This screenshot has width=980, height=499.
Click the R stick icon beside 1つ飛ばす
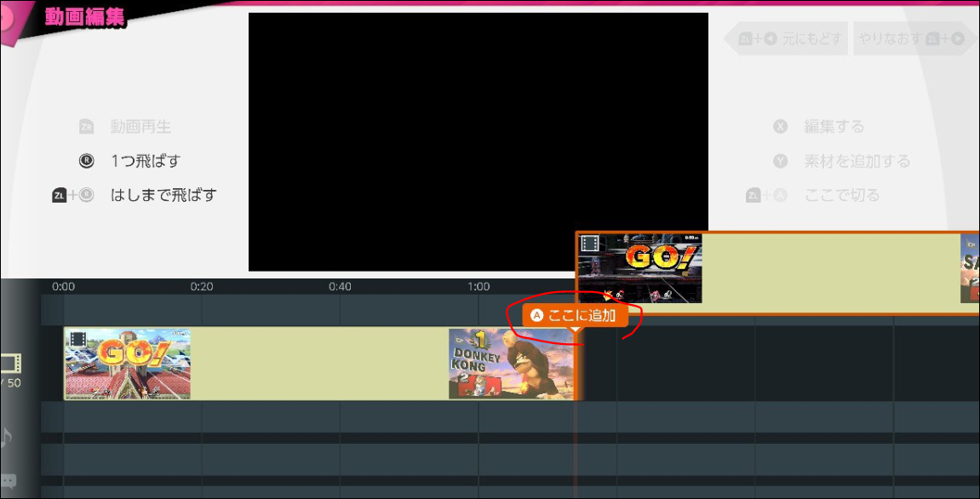pyautogui.click(x=86, y=161)
